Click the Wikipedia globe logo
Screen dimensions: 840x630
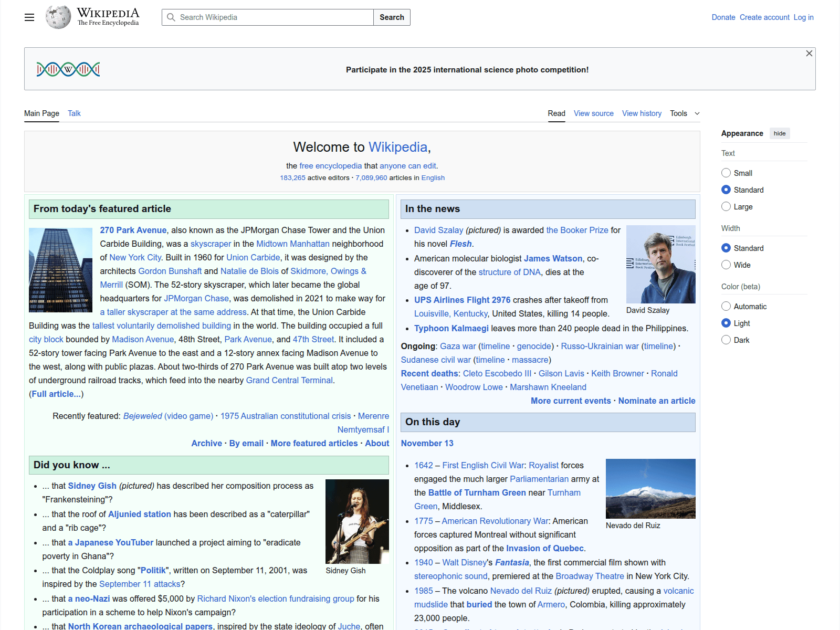coord(58,17)
